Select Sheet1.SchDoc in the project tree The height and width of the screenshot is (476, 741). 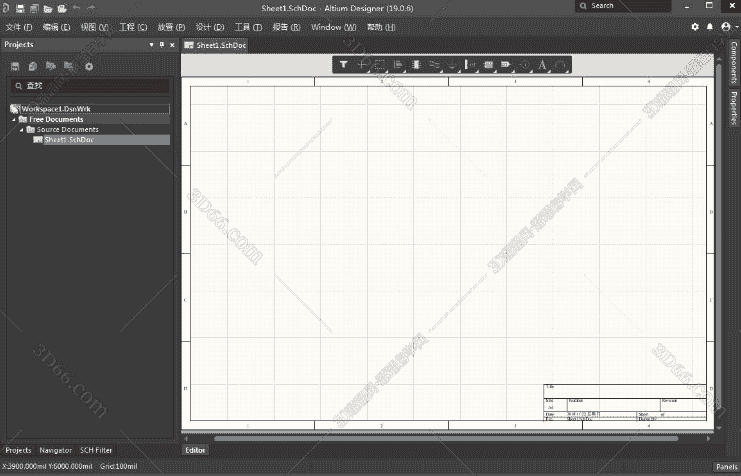tap(68, 139)
